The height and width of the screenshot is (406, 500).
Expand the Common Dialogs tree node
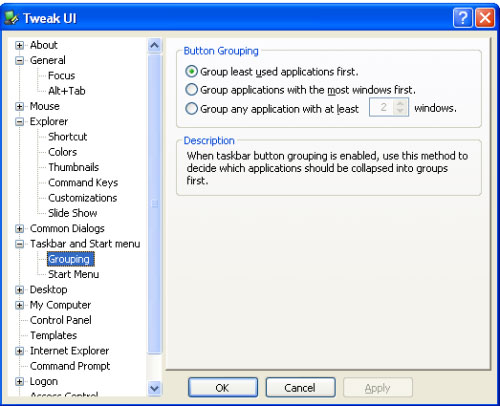coord(20,229)
